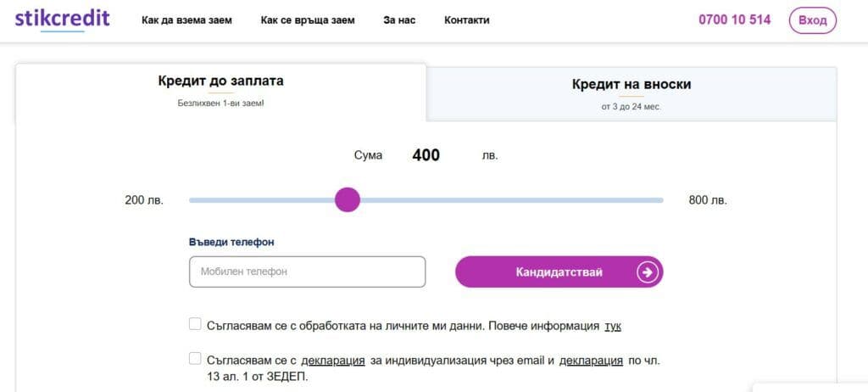The height and width of the screenshot is (392, 868).
Task: Open the first 'декларация' link about email
Action: [x=333, y=361]
